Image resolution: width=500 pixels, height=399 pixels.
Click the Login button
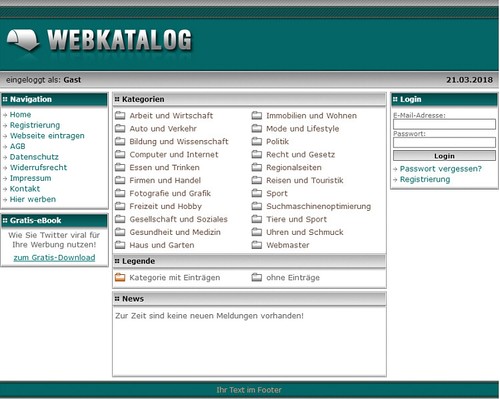pos(444,156)
